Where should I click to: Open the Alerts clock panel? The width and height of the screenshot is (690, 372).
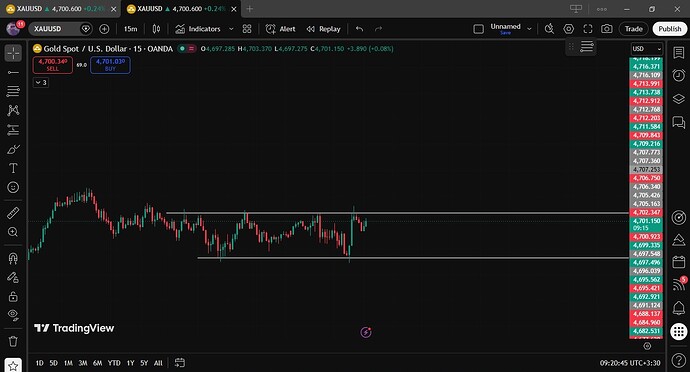(x=679, y=75)
